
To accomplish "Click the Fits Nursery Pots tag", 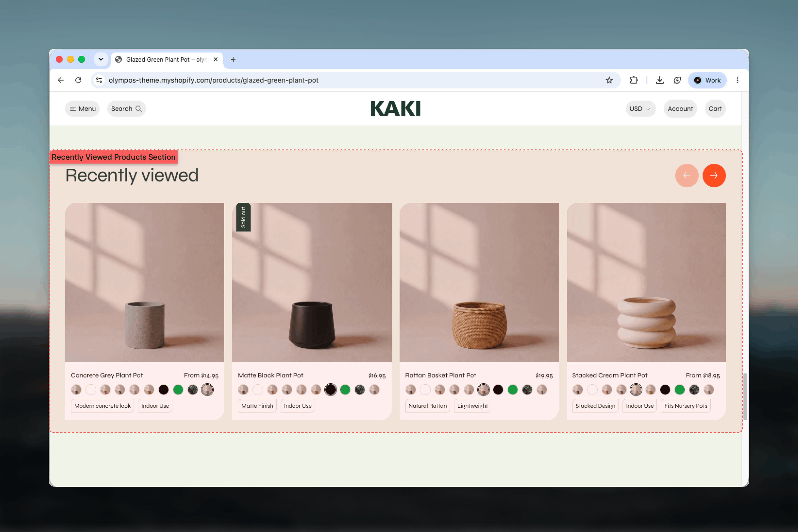I will pos(685,406).
